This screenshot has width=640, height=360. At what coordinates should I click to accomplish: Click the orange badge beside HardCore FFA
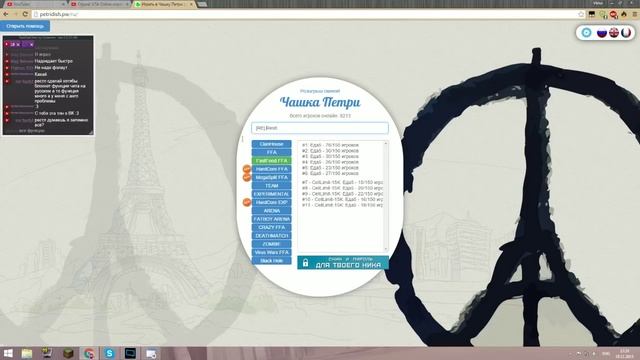(x=247, y=169)
